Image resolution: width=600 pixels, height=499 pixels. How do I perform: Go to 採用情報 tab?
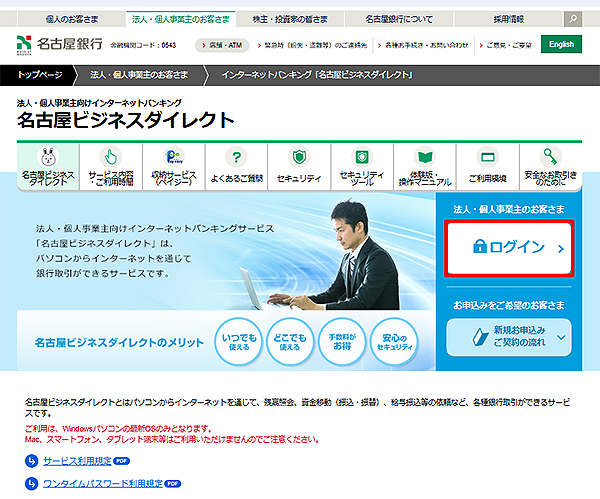[506, 18]
